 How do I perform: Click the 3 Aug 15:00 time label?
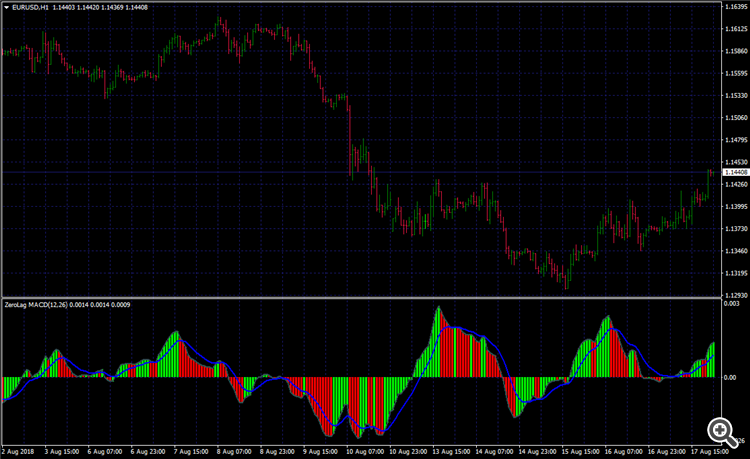click(62, 452)
